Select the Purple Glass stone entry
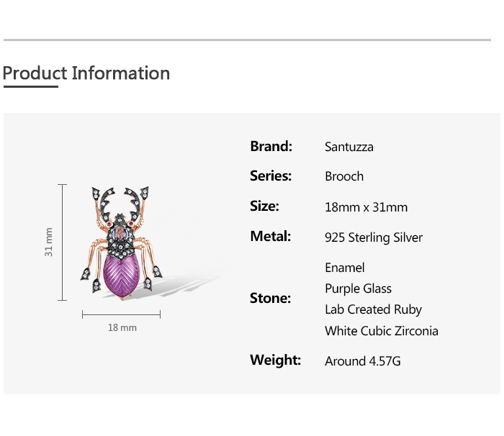This screenshot has height=436, width=504. point(358,289)
